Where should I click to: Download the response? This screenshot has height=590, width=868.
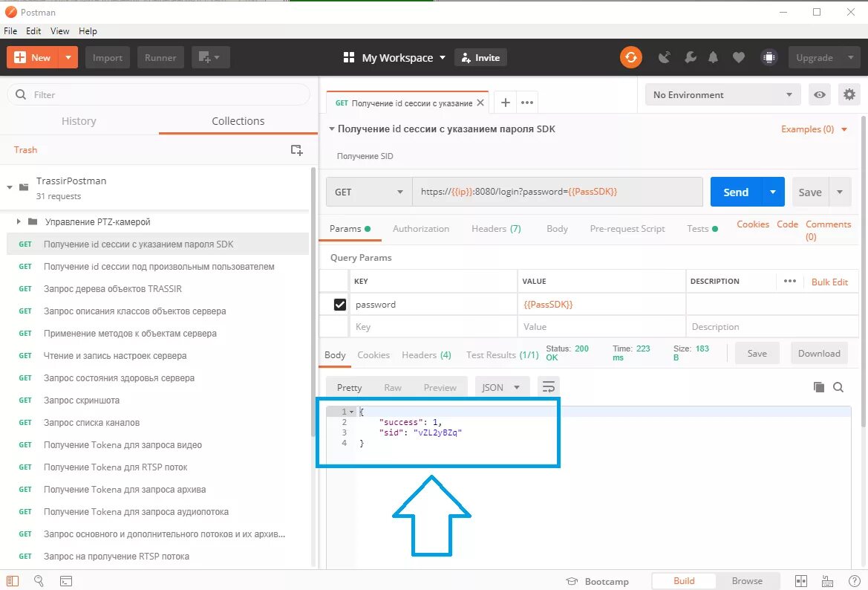[x=819, y=354]
